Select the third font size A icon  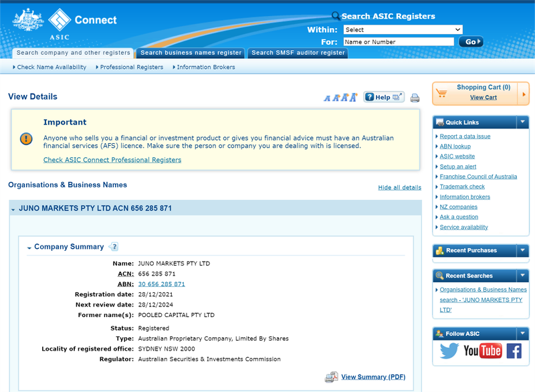coord(344,98)
